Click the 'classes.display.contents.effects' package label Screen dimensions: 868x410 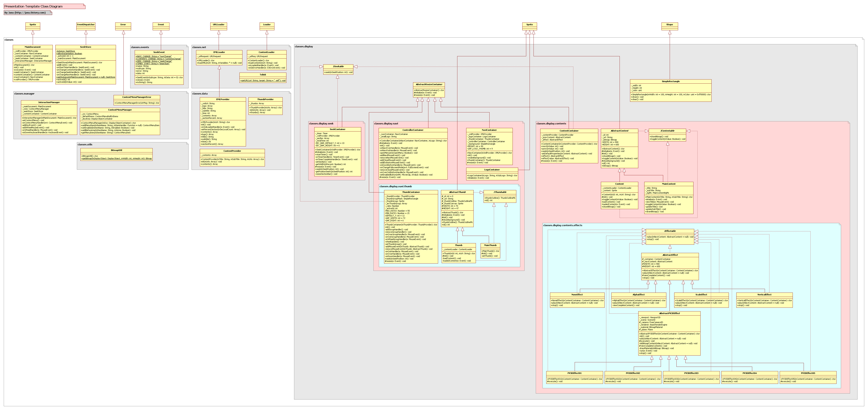click(563, 225)
